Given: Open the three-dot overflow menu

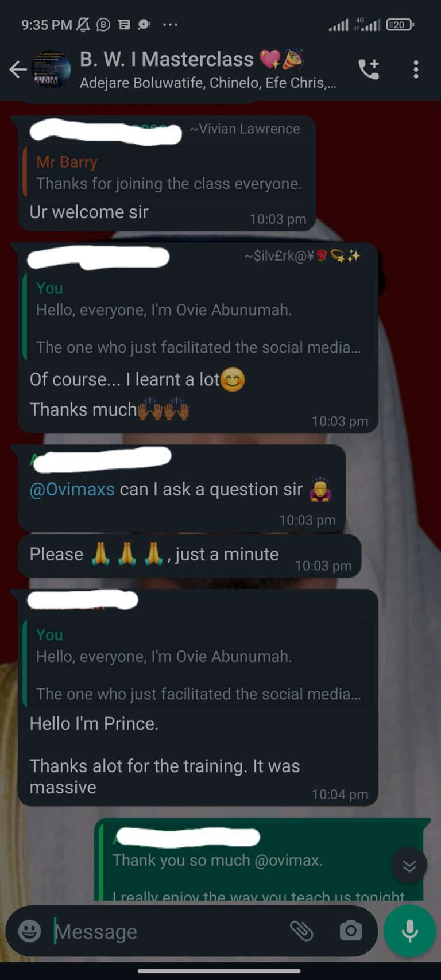Looking at the screenshot, I should click(416, 69).
